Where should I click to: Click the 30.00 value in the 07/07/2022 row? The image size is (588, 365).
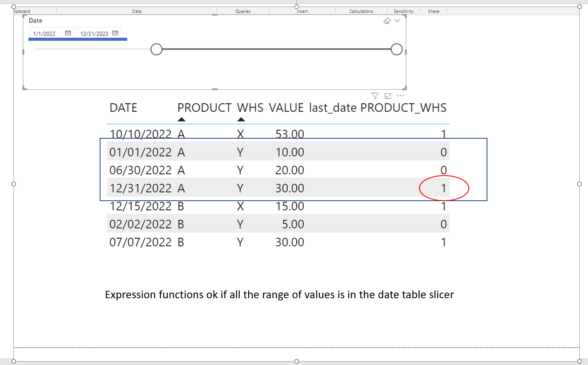click(290, 242)
